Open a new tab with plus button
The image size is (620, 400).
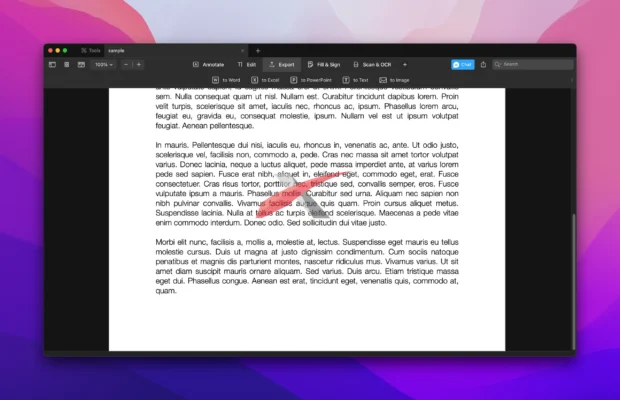258,51
